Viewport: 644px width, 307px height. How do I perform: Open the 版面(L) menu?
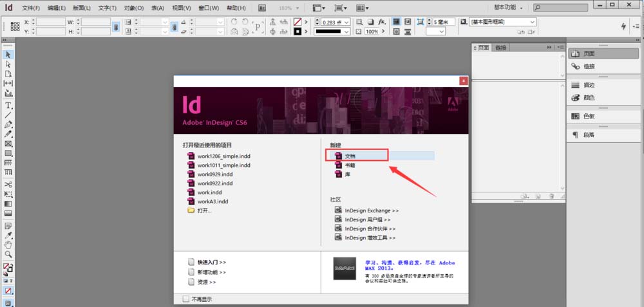point(82,8)
